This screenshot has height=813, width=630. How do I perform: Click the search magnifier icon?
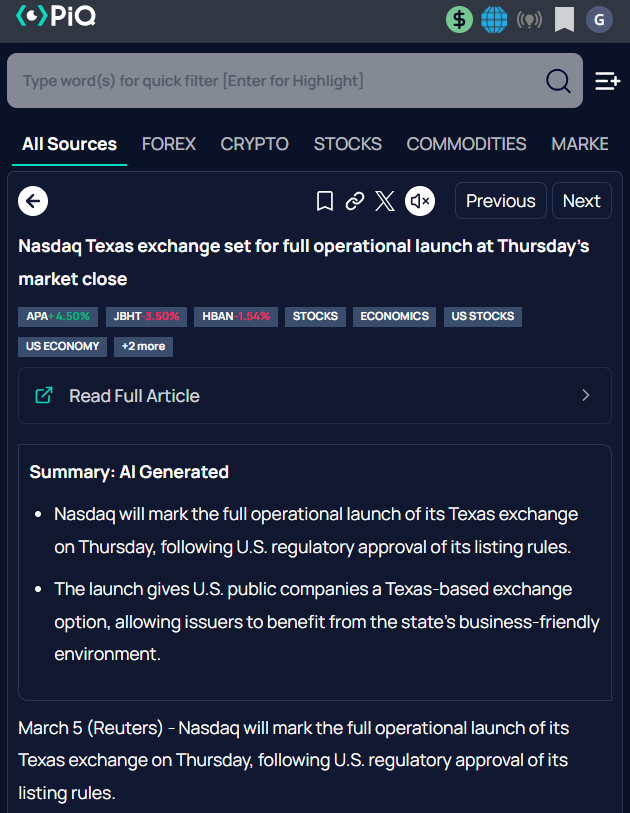pos(558,81)
